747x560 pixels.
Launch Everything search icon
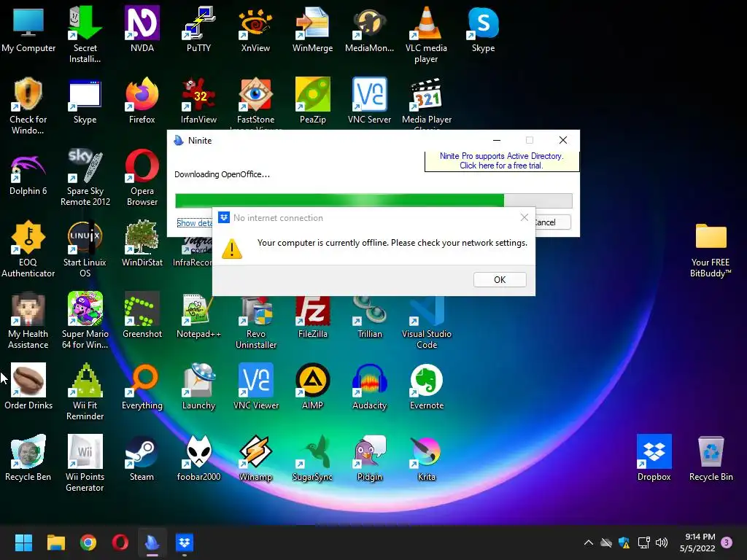[x=142, y=387]
